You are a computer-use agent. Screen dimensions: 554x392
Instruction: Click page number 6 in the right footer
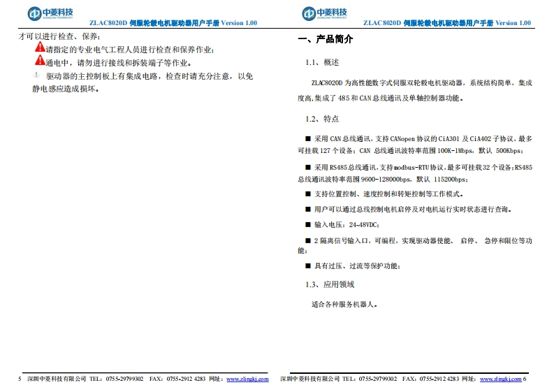(x=525, y=379)
